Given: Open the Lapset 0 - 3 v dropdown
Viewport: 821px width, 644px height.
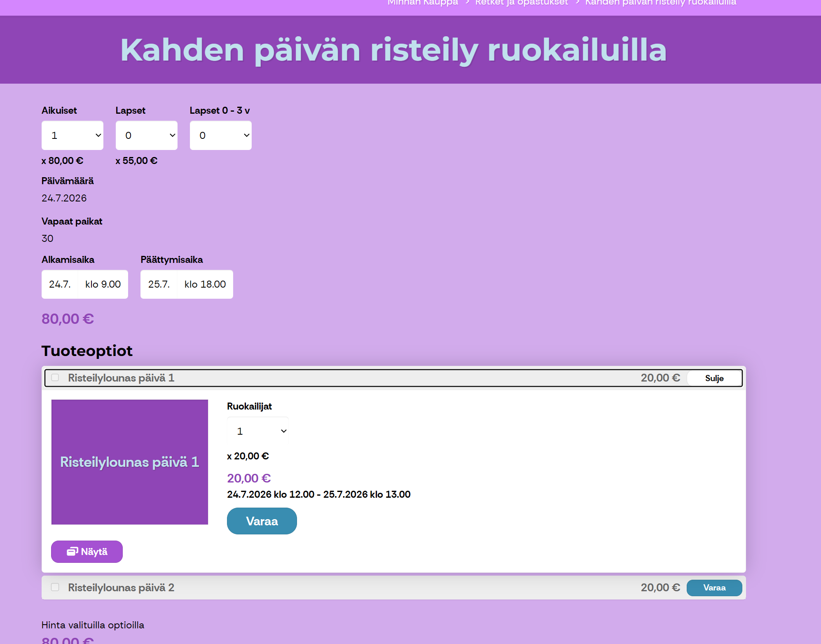Looking at the screenshot, I should 221,135.
